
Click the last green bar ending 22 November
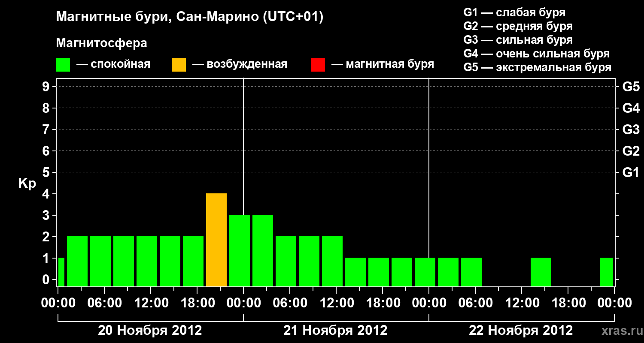tap(607, 272)
